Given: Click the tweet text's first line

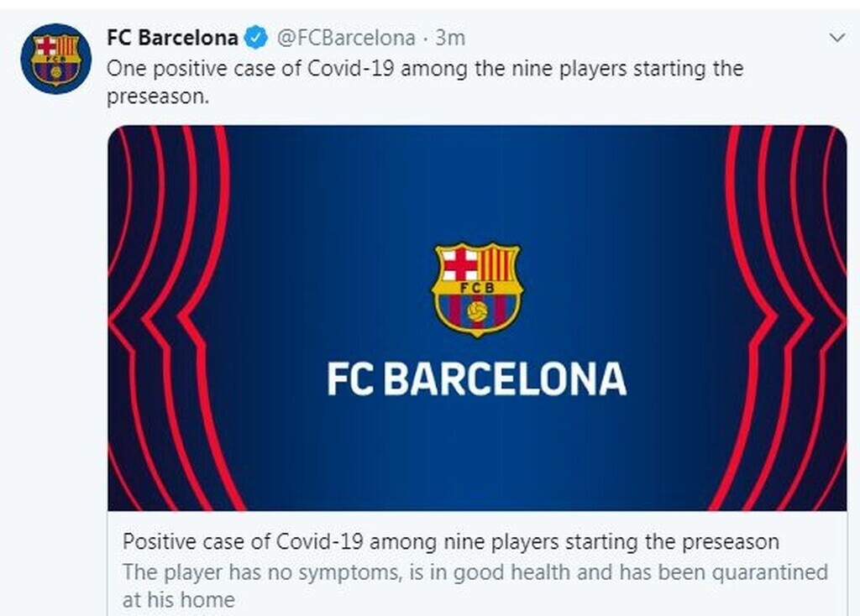Looking at the screenshot, I should (x=425, y=68).
